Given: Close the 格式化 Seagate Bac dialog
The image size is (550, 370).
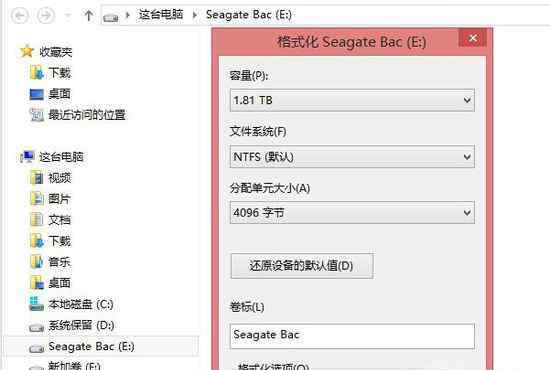Looking at the screenshot, I should coord(472,38).
